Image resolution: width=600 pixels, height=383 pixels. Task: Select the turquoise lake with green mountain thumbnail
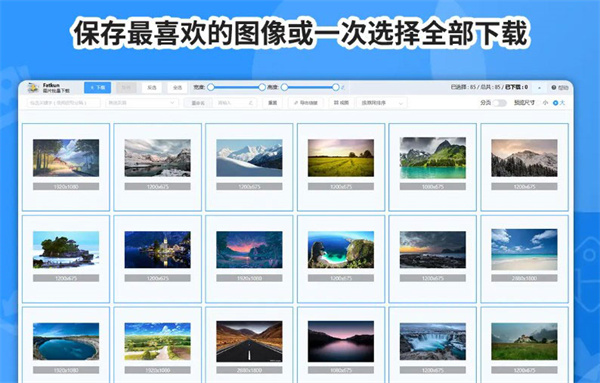(433, 158)
